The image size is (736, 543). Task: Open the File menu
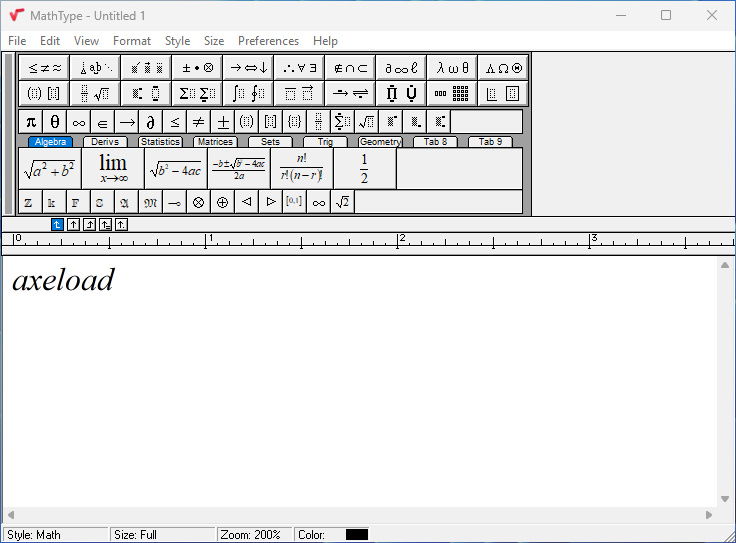coord(17,41)
